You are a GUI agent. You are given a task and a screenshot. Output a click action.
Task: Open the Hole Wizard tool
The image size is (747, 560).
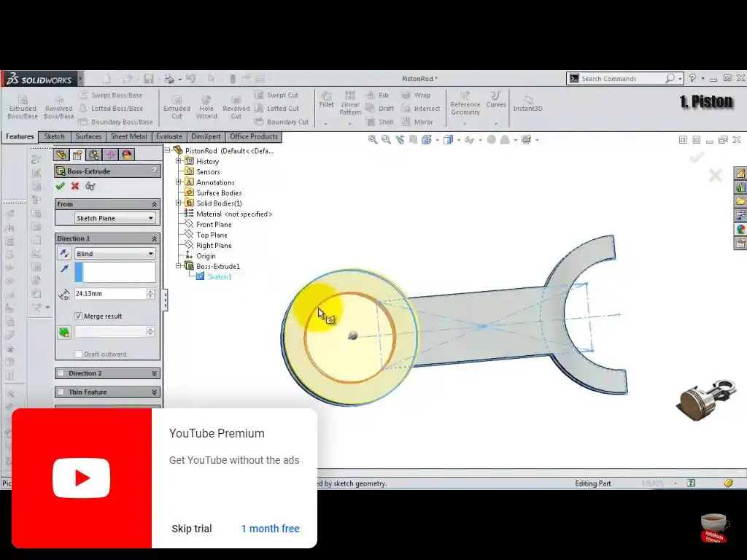click(206, 107)
